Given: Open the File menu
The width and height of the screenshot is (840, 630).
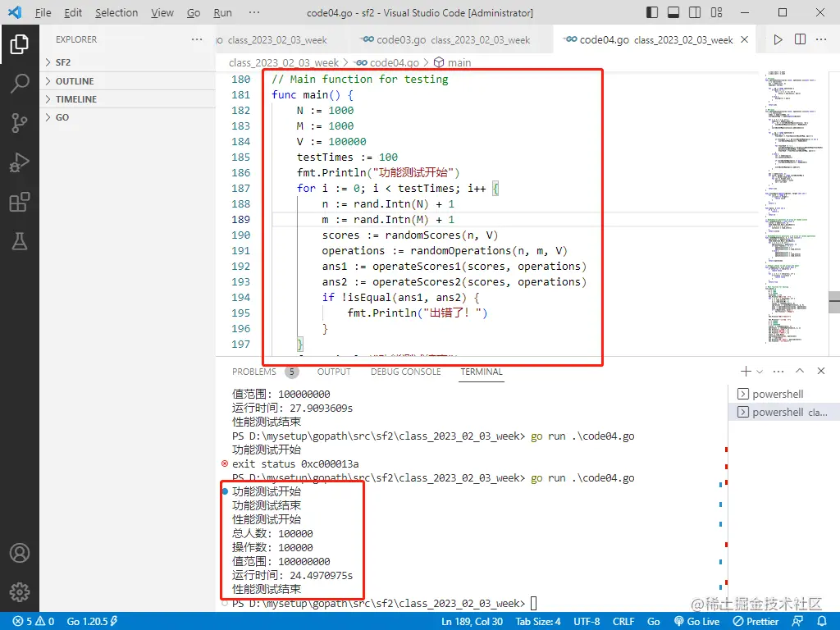Looking at the screenshot, I should pos(43,12).
